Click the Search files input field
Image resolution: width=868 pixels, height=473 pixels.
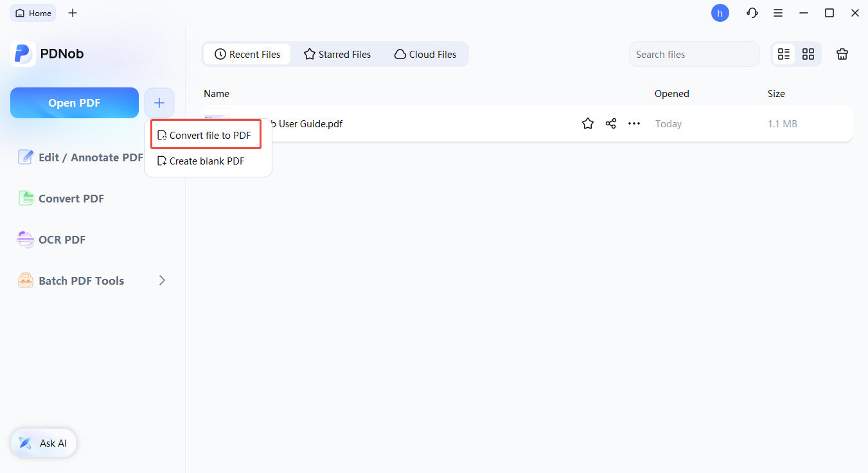point(694,54)
